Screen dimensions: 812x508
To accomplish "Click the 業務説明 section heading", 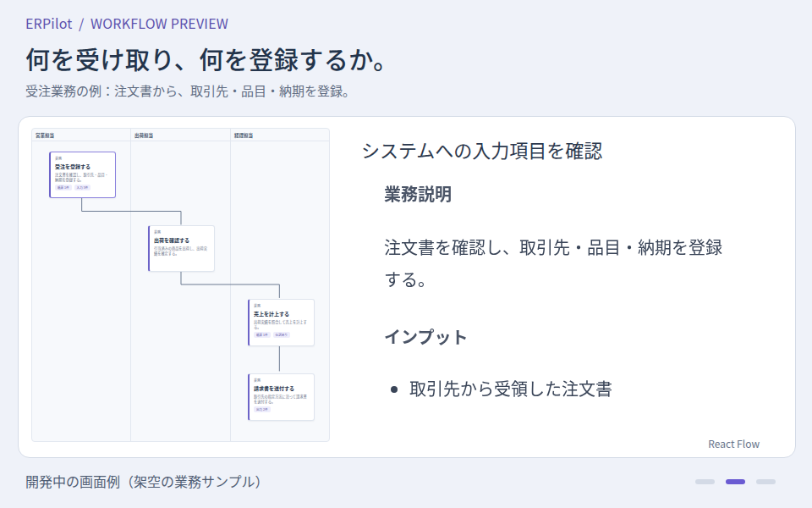I will [x=418, y=194].
